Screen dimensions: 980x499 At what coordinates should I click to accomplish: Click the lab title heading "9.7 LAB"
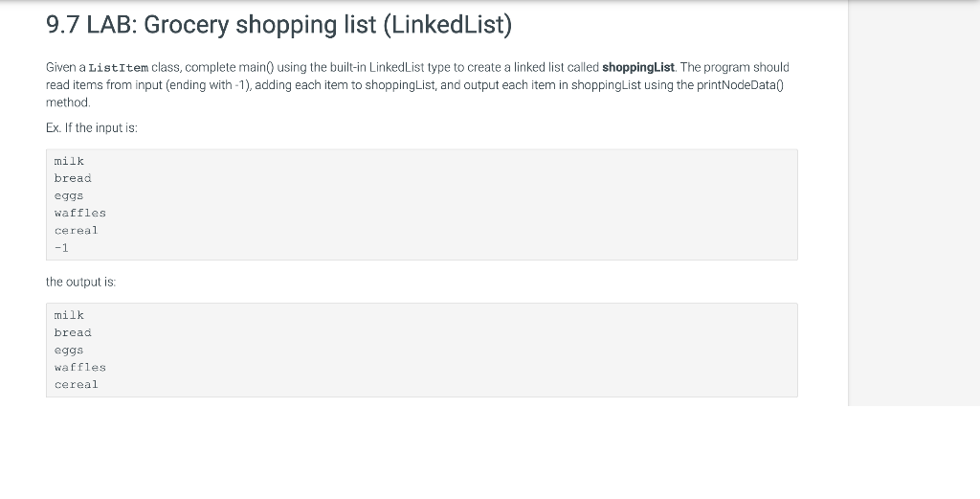coord(278,25)
